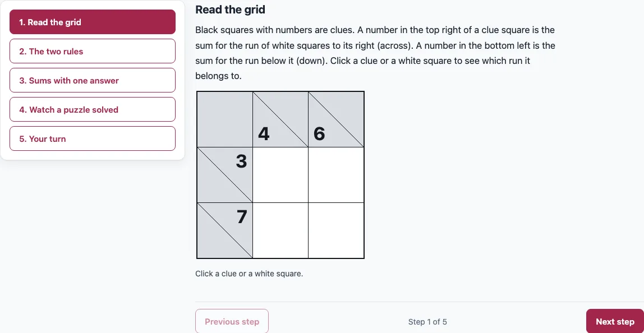Click the white square right of clue 3
The height and width of the screenshot is (333, 644).
280,174
